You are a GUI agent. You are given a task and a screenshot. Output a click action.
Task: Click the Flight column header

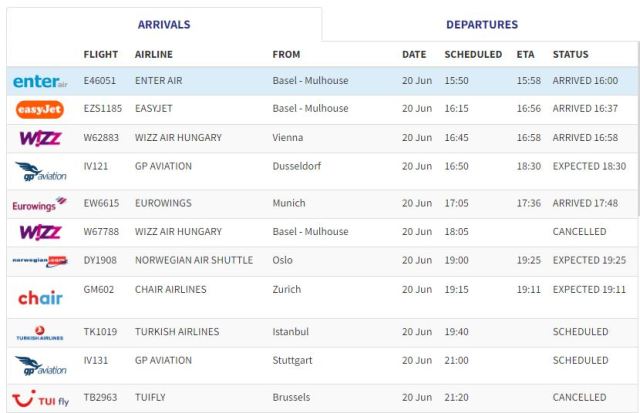tap(101, 54)
